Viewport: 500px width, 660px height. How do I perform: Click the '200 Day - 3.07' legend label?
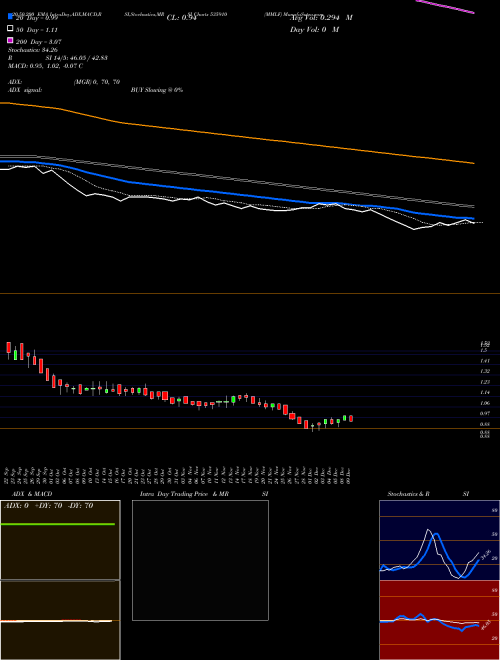coord(38,42)
